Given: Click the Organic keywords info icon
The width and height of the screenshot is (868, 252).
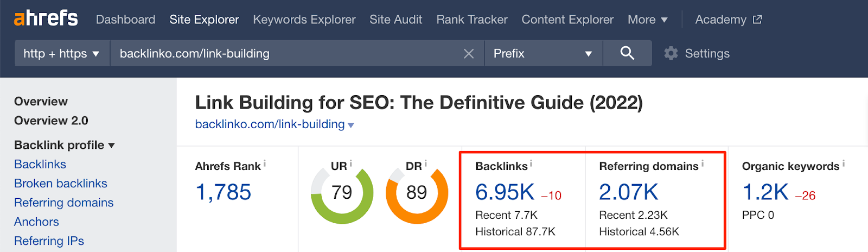Looking at the screenshot, I should 844,163.
